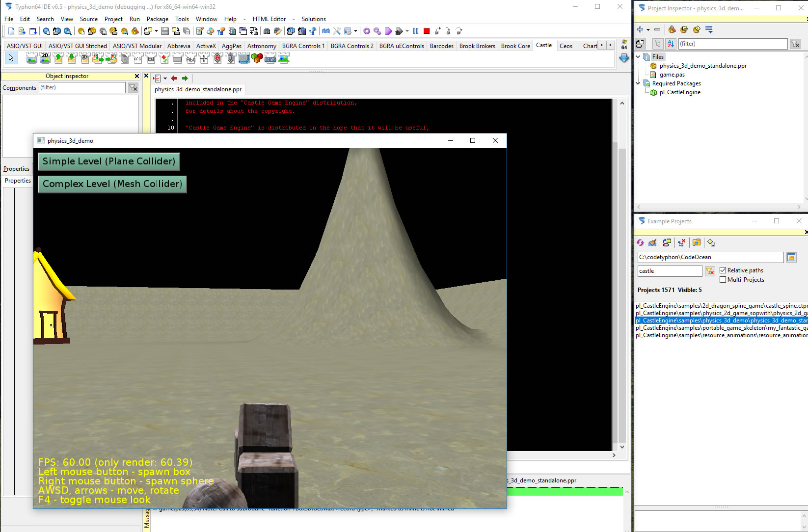The image size is (808, 532).
Task: Click the purple Run arrow icon
Action: coord(389,31)
